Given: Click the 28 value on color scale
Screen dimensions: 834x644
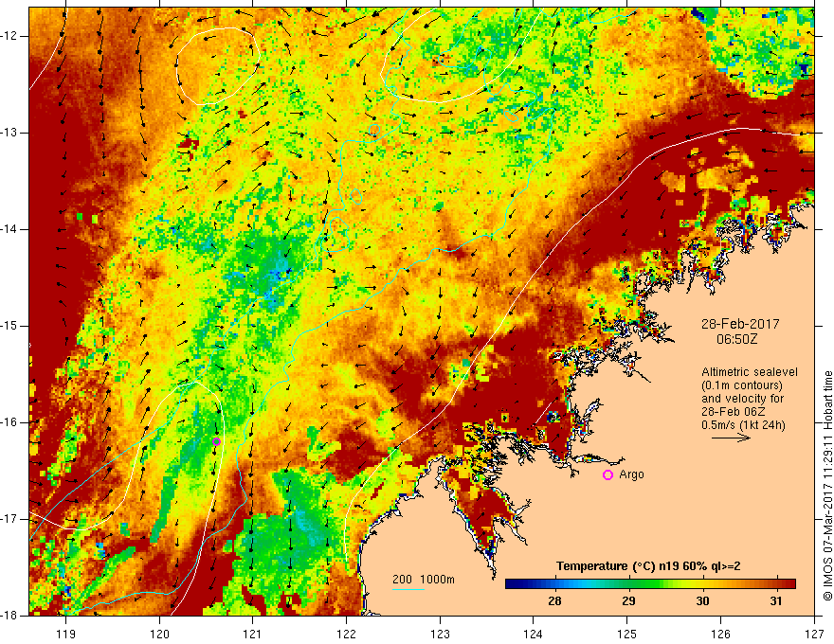Looking at the screenshot, I should click(554, 601).
